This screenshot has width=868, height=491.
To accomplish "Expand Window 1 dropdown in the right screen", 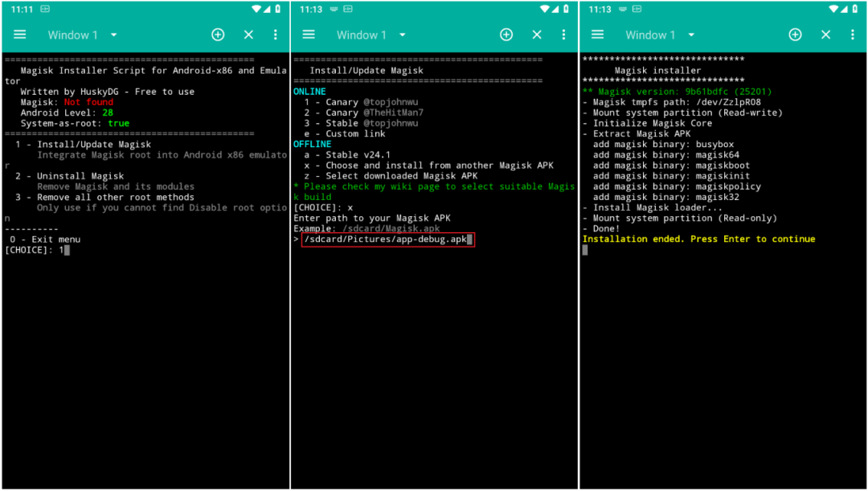I will 691,35.
